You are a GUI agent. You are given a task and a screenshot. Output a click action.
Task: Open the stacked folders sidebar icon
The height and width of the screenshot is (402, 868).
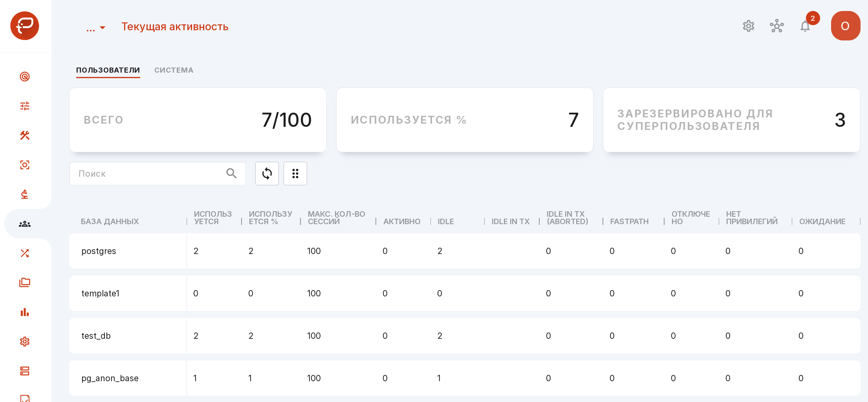pyautogui.click(x=25, y=283)
